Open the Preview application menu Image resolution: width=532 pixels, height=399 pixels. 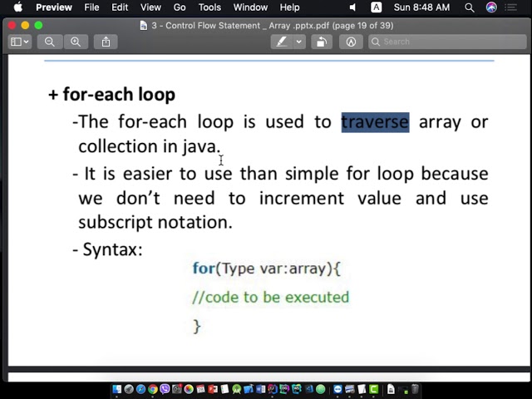54,7
